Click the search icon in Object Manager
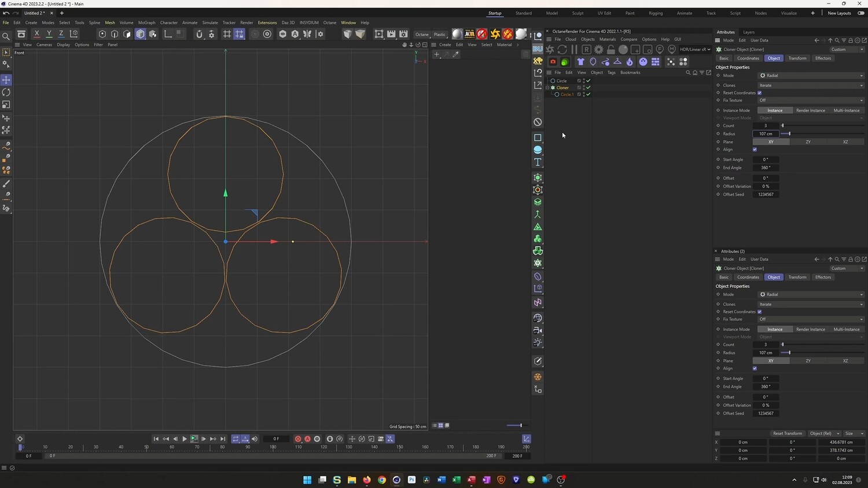 [x=688, y=72]
